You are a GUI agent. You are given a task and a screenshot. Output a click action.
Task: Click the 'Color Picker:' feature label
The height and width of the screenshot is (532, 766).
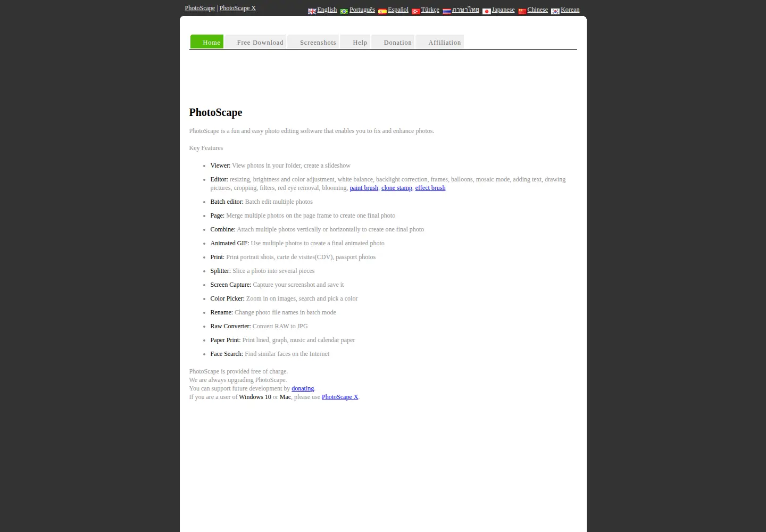pos(228,298)
